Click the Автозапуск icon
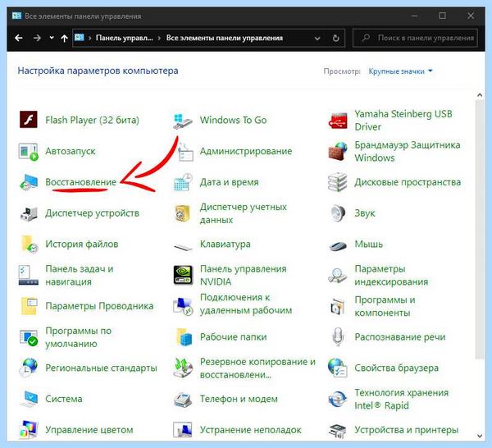The image size is (492, 448). click(x=29, y=152)
